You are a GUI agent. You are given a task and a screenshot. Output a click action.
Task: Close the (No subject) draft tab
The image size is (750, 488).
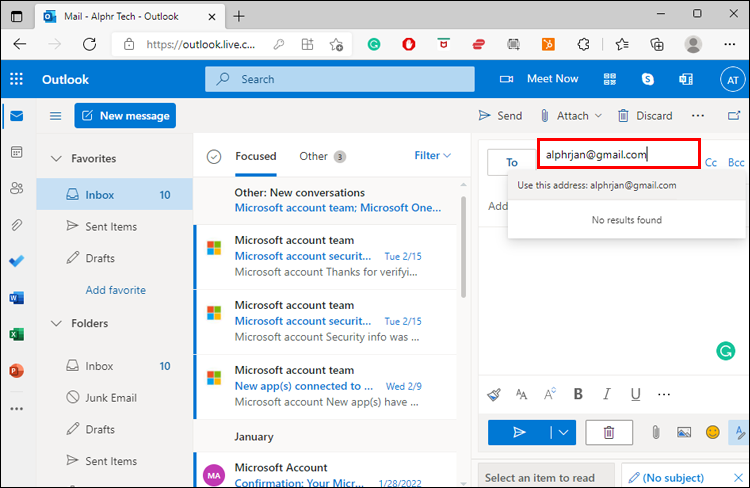click(x=738, y=477)
